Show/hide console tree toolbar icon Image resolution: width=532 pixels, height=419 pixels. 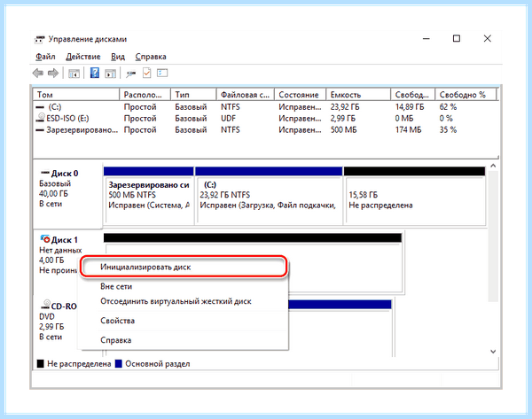pos(74,74)
